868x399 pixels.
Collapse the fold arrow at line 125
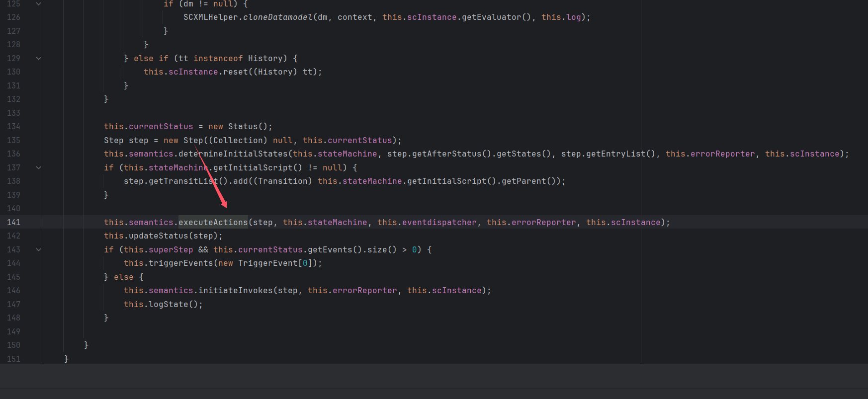pos(38,3)
